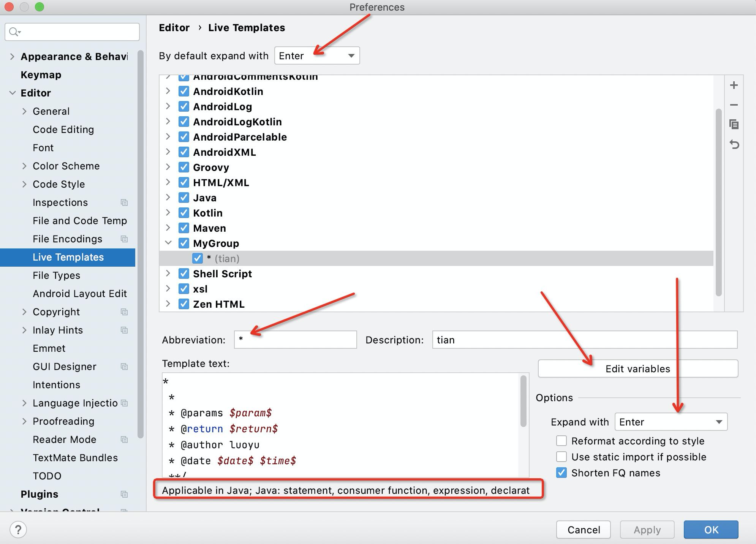Click the plus icon to add template
Image resolution: width=756 pixels, height=544 pixels.
coord(734,85)
